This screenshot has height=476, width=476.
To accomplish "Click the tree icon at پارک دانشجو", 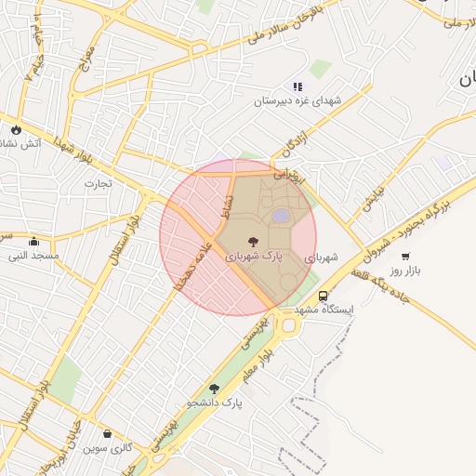I will point(214,389).
